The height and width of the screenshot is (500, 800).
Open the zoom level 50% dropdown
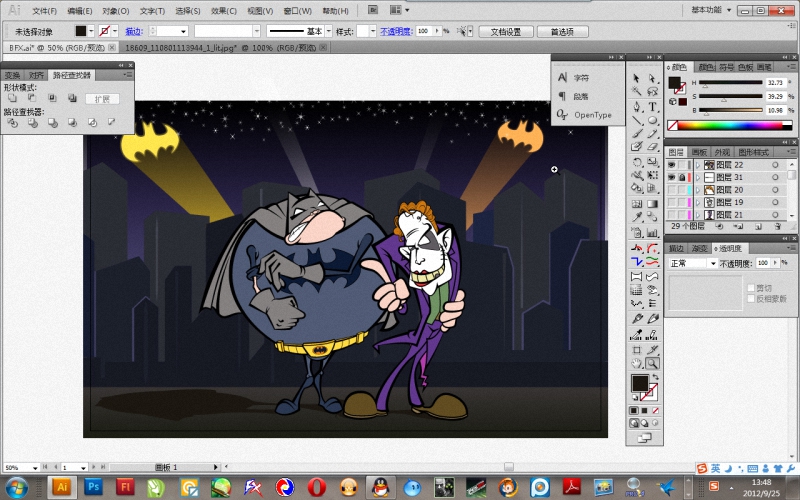(x=35, y=467)
